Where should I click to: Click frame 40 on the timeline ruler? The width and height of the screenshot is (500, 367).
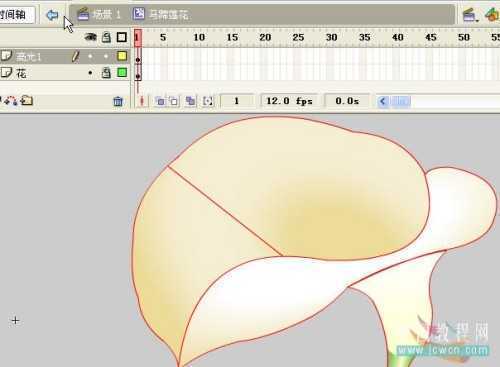point(397,37)
